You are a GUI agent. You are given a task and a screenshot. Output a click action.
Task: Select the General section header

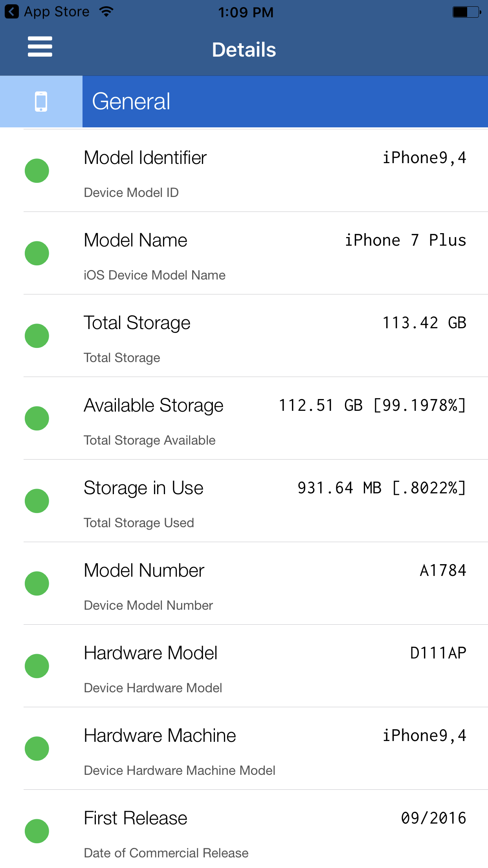(285, 101)
